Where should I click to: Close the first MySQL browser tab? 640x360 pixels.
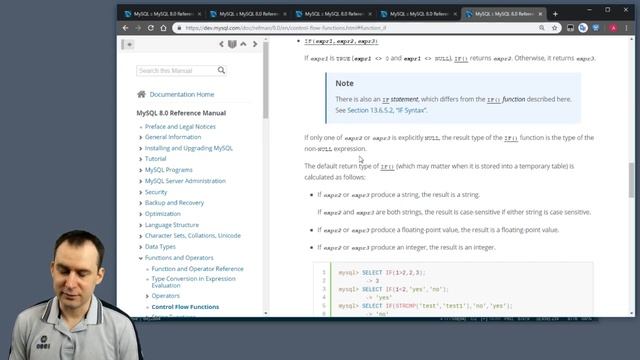(199, 14)
